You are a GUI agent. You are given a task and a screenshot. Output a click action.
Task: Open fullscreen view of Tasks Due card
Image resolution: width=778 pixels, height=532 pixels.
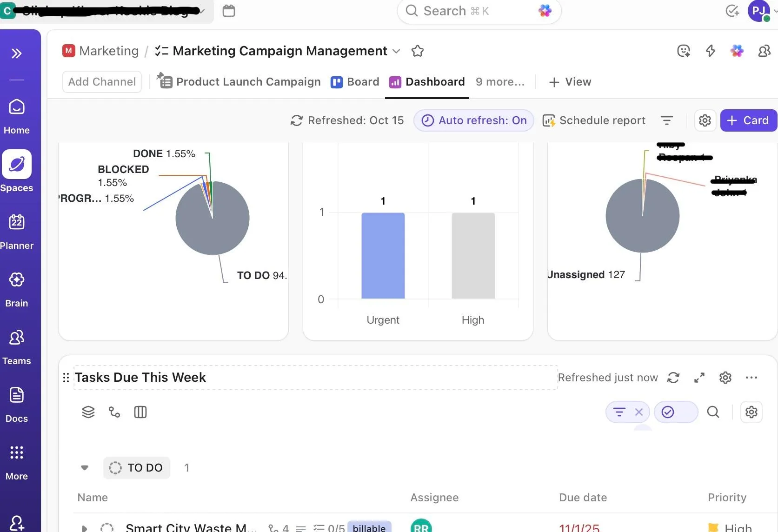click(699, 378)
